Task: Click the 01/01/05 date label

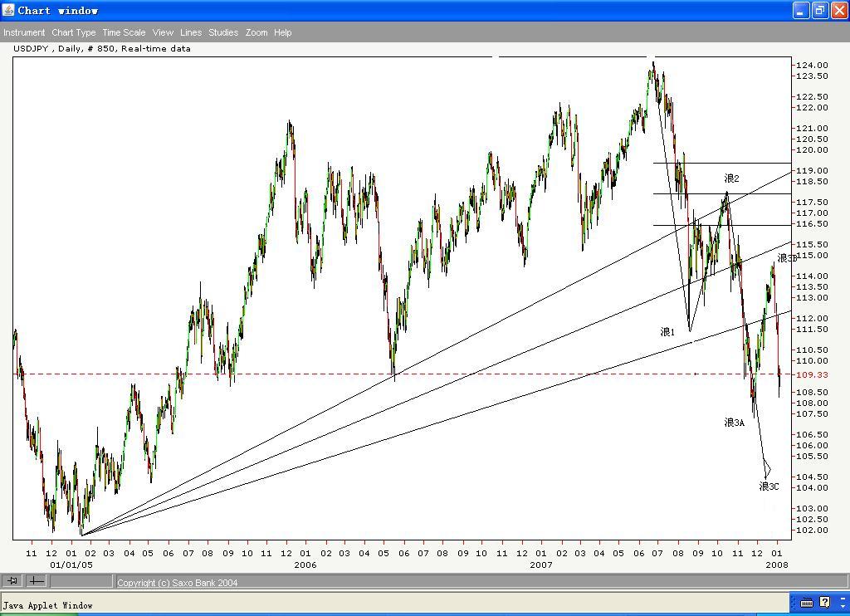Action: [71, 565]
